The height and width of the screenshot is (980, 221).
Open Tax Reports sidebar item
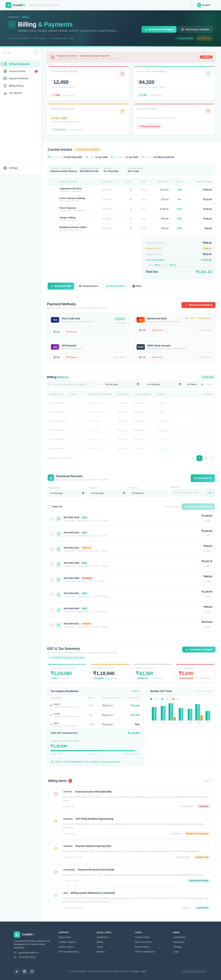(21, 93)
